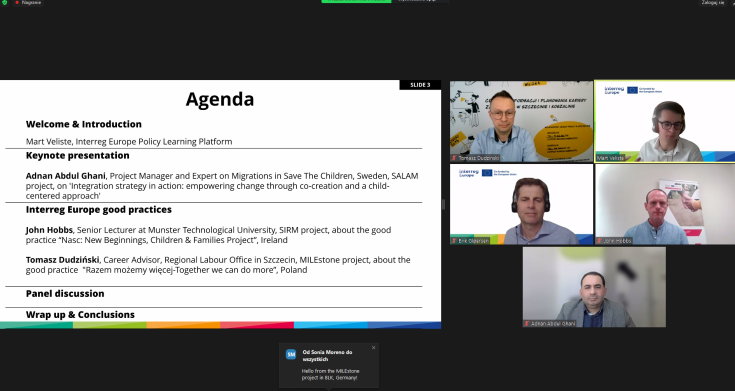Viewport: 735px width, 391px height.
Task: Click bold 'Tomasz Dudziński' in the agenda
Action: pyautogui.click(x=62, y=260)
